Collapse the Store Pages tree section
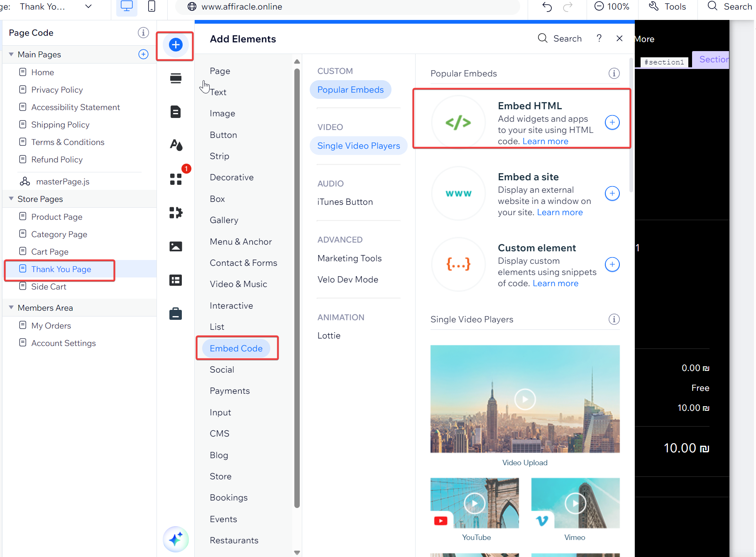The image size is (756, 557). tap(11, 199)
